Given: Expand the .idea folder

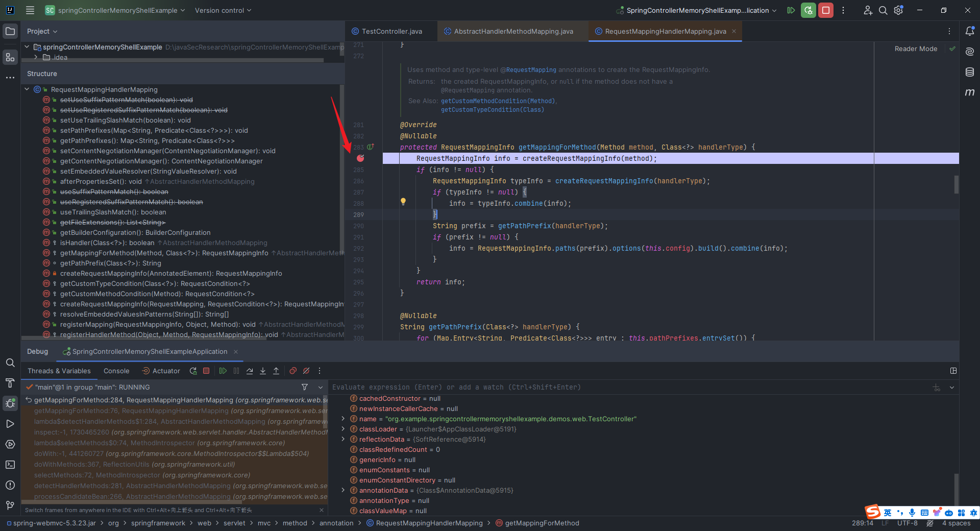Looking at the screenshot, I should coord(36,57).
